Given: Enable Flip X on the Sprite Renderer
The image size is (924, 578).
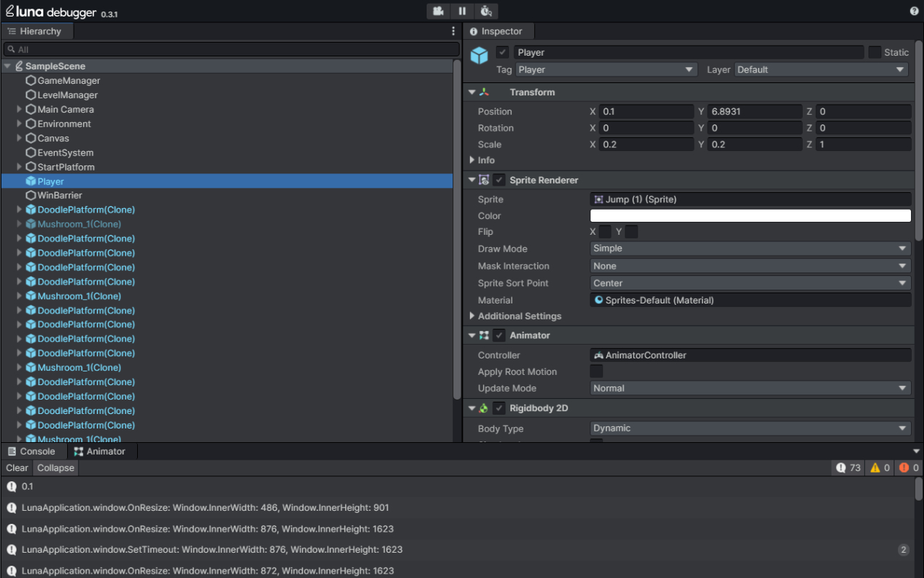Looking at the screenshot, I should (604, 231).
